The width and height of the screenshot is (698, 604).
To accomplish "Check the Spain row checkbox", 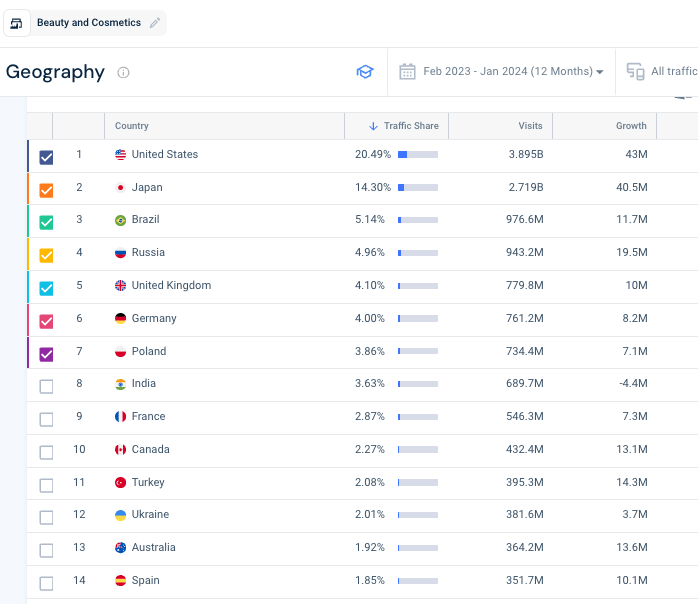I will pyautogui.click(x=46, y=583).
